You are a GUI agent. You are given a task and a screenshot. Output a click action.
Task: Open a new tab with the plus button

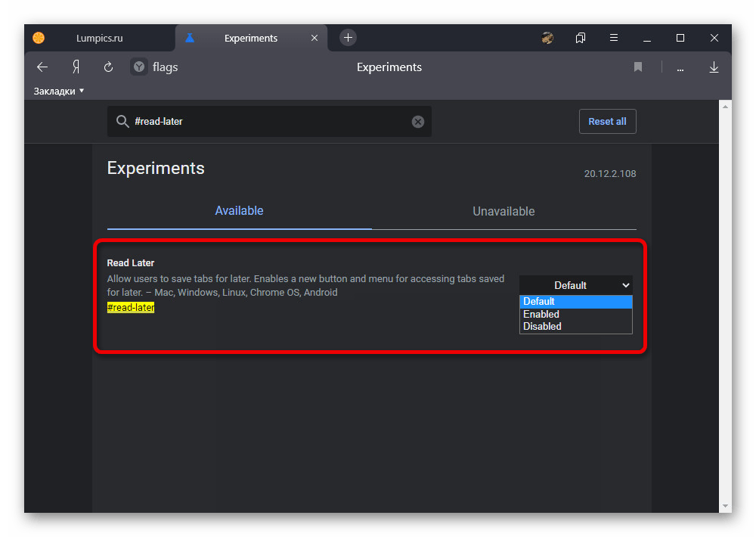(348, 38)
